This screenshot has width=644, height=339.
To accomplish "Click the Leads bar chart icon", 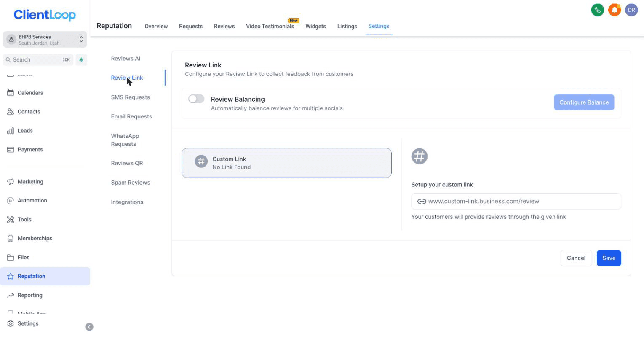I will pyautogui.click(x=11, y=131).
